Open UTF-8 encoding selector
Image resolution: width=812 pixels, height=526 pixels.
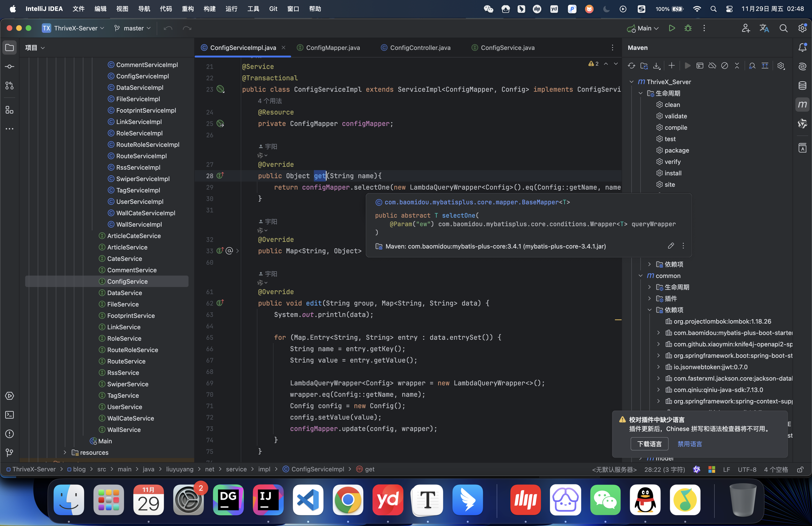coord(747,469)
